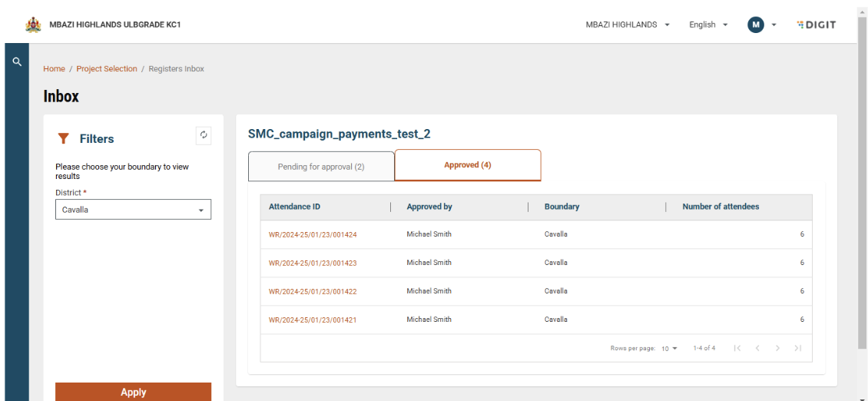Reset filters with the refresh icon

(204, 135)
